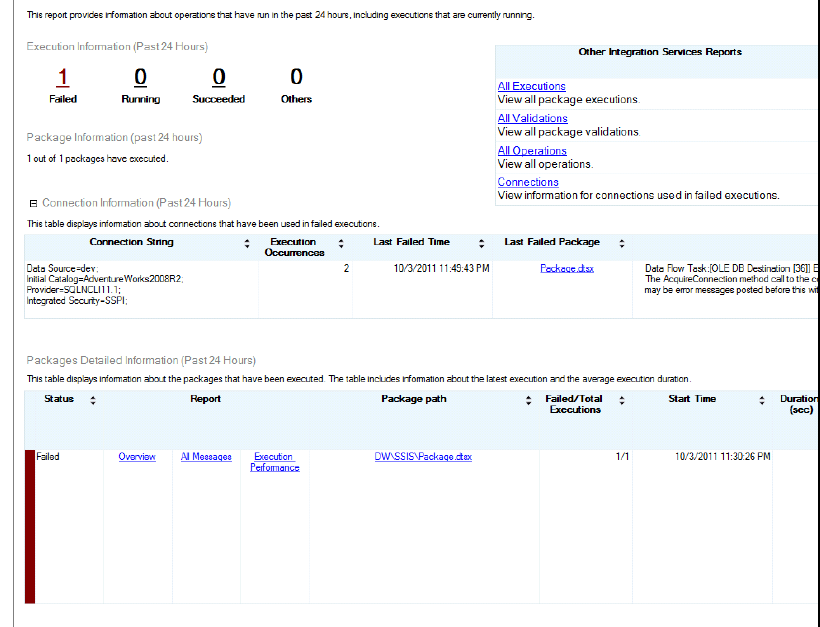Sort by Execution Occurrences column

[341, 244]
